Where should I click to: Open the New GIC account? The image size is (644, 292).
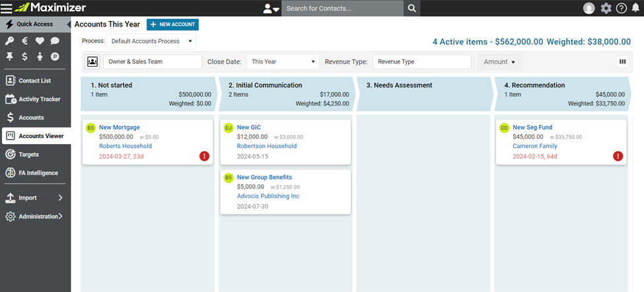click(x=248, y=128)
